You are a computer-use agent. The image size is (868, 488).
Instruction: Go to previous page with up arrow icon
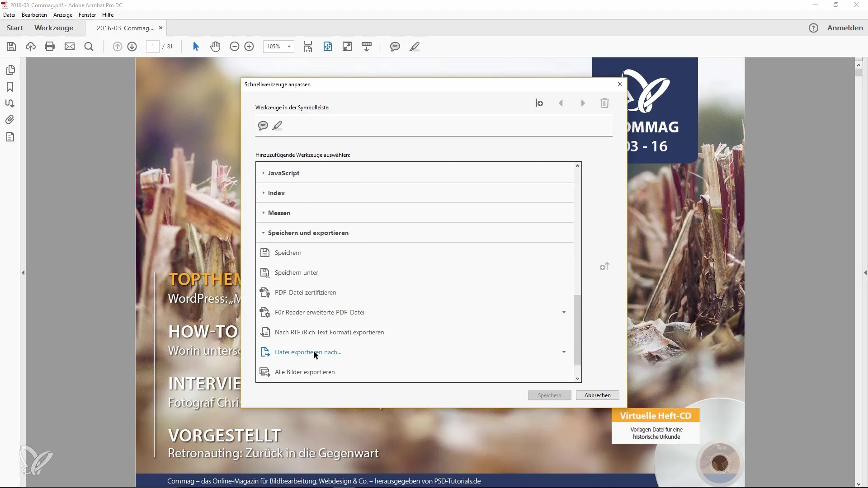[118, 47]
